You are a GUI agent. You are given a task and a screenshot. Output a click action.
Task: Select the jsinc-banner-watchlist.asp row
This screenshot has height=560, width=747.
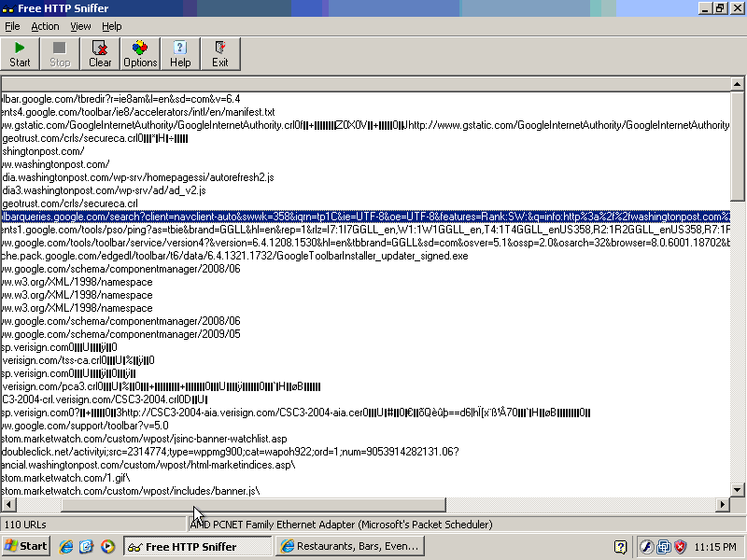(365, 439)
